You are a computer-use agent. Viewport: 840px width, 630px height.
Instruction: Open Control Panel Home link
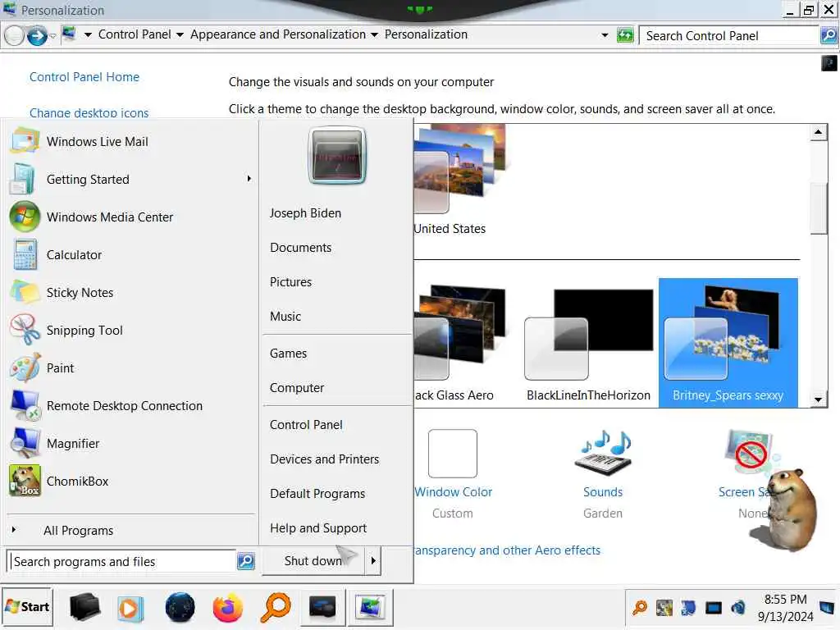coord(84,77)
